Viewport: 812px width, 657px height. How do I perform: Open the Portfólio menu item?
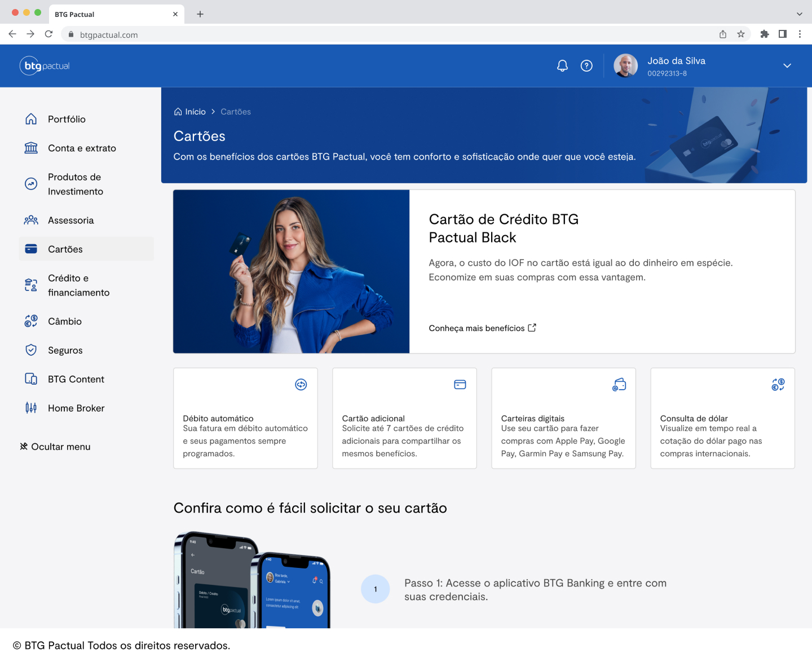click(x=86, y=119)
